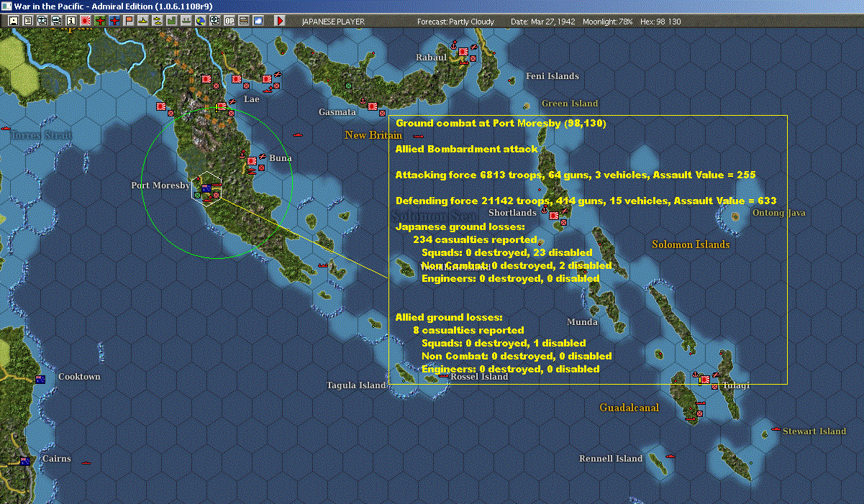This screenshot has height=504, width=864.
Task: Click the save game disk icon
Action: [x=13, y=21]
